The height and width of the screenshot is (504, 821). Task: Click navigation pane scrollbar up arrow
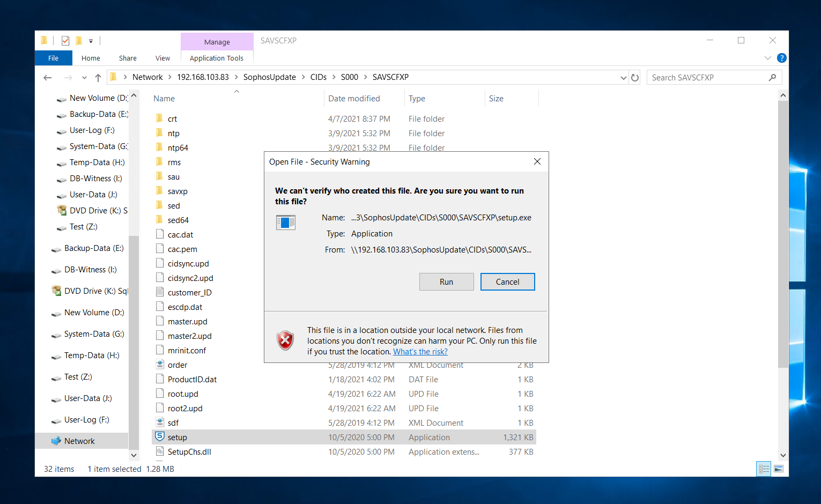point(134,95)
